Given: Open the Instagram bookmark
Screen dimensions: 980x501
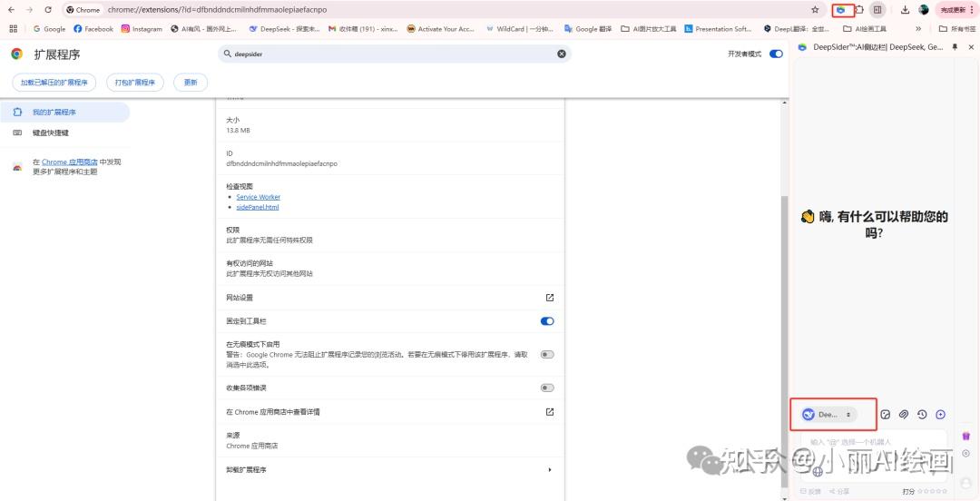Looking at the screenshot, I should pyautogui.click(x=142, y=29).
